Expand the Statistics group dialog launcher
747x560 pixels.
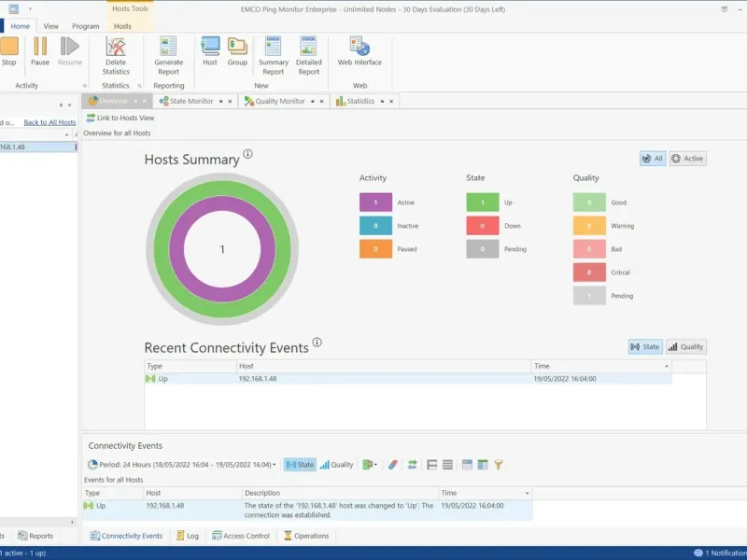point(139,86)
